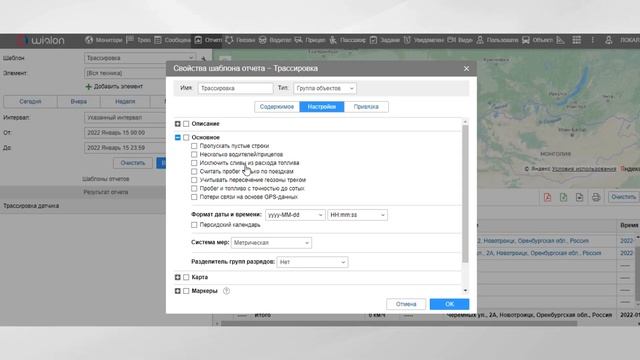
Task: Open the Tracks flag icon in top bar
Action: [x=130, y=40]
